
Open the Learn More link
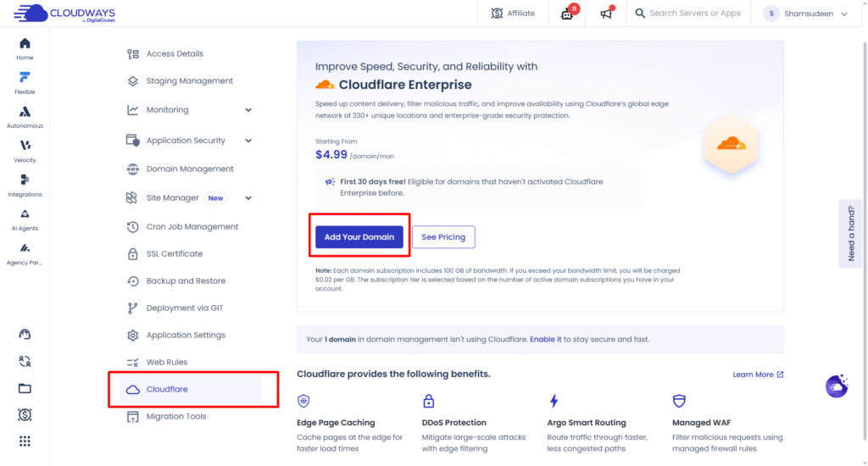pos(758,374)
